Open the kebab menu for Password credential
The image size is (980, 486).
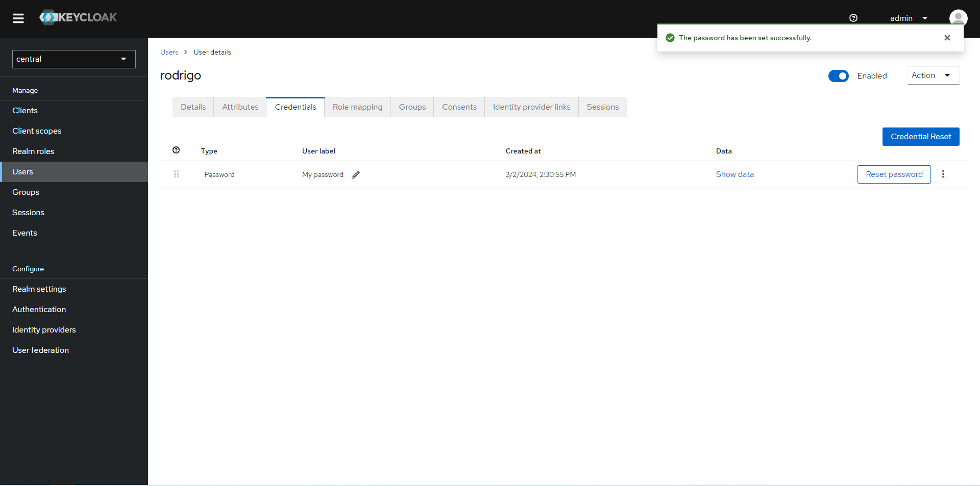[x=943, y=174]
